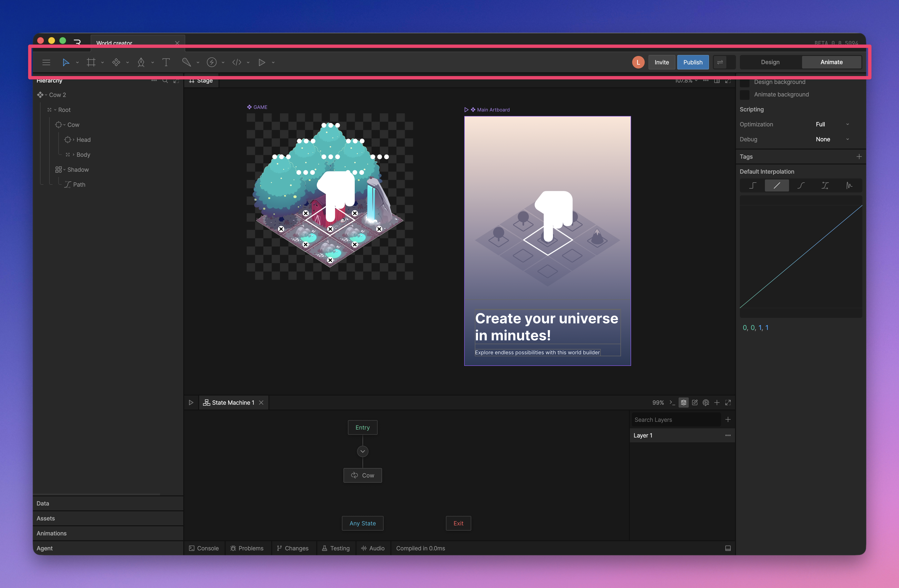The width and height of the screenshot is (899, 588).
Task: Close the World creator file tab
Action: 177,43
